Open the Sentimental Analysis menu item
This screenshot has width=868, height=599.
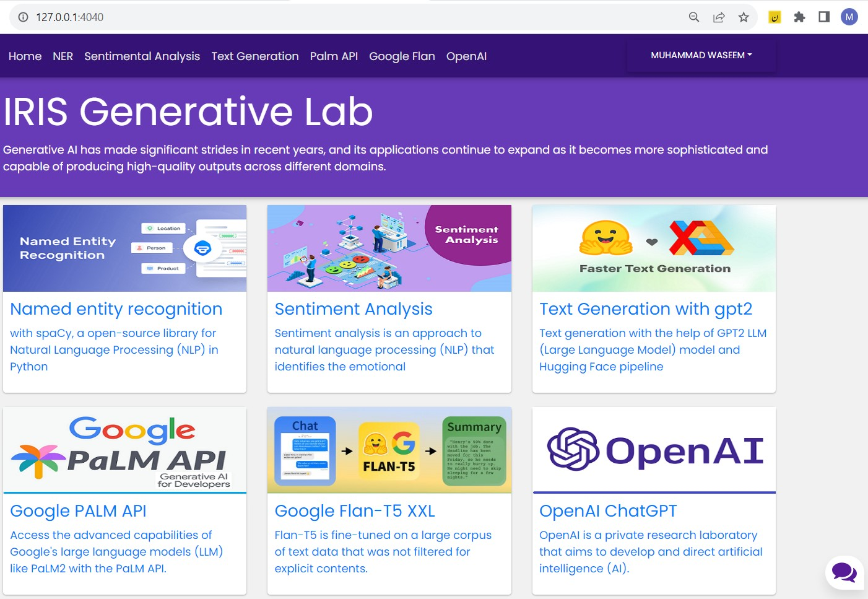tap(142, 56)
